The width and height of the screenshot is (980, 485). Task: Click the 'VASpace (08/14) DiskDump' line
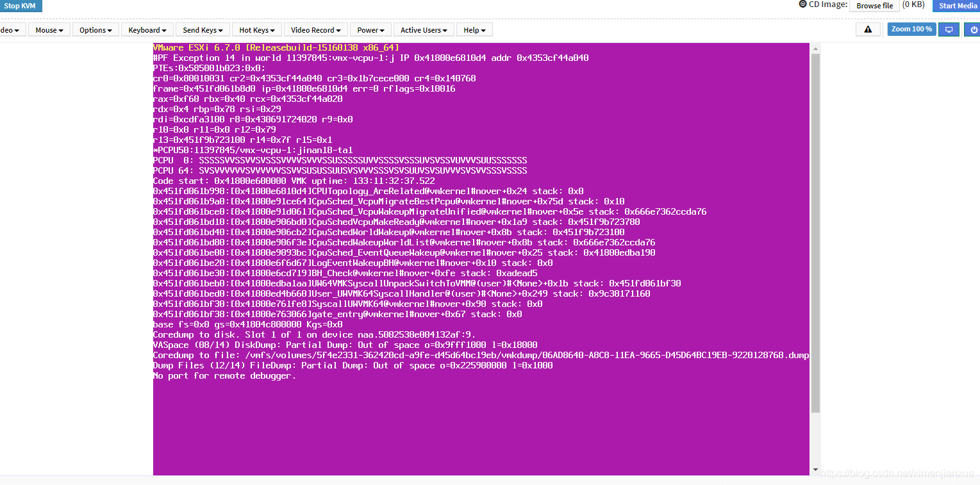pos(345,345)
